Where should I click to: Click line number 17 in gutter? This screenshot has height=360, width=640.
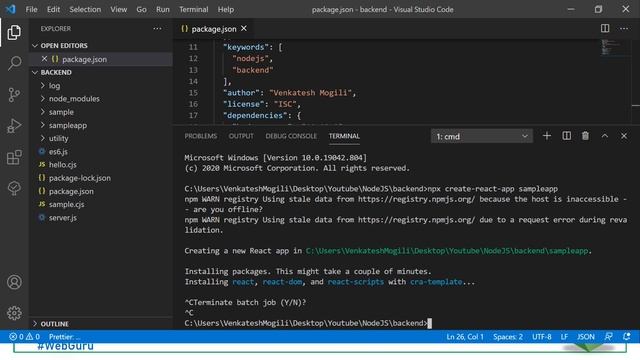[x=193, y=116]
